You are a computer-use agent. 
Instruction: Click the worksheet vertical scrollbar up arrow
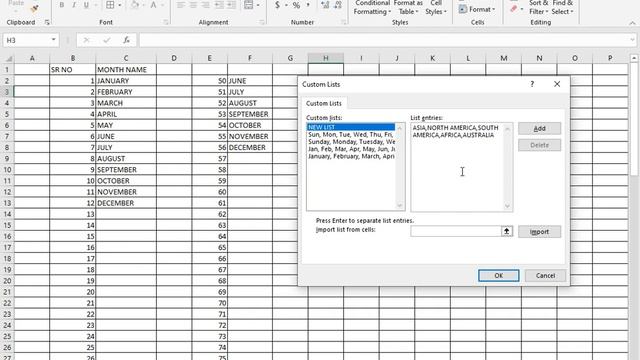pos(634,58)
